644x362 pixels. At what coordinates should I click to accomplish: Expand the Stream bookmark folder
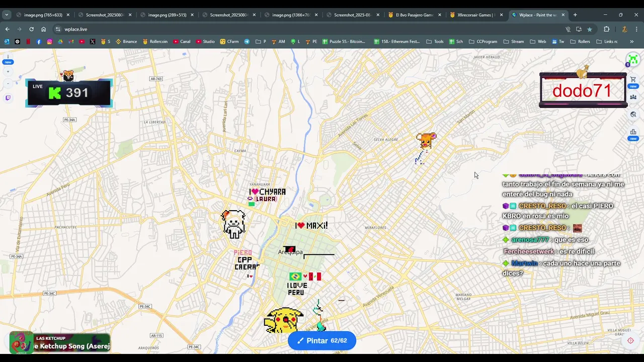[x=513, y=41]
